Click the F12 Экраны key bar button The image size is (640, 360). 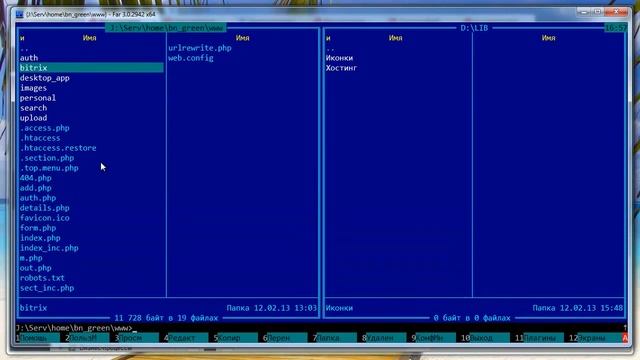click(594, 338)
